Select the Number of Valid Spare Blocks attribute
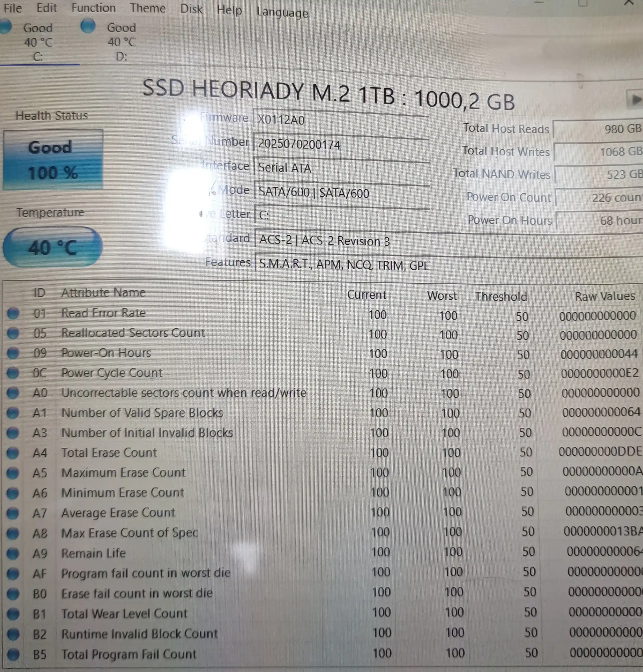Viewport: 643px width, 672px height. click(x=142, y=413)
